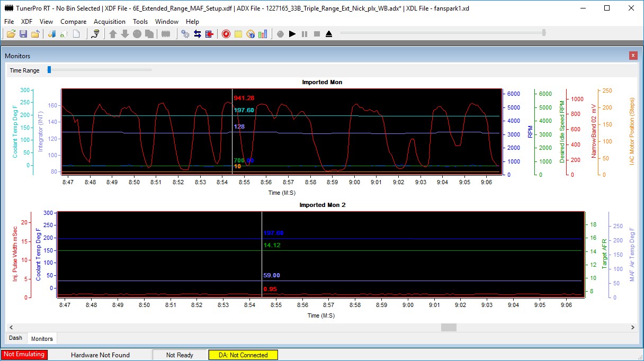Save the current file
644x361 pixels.
[23, 33]
